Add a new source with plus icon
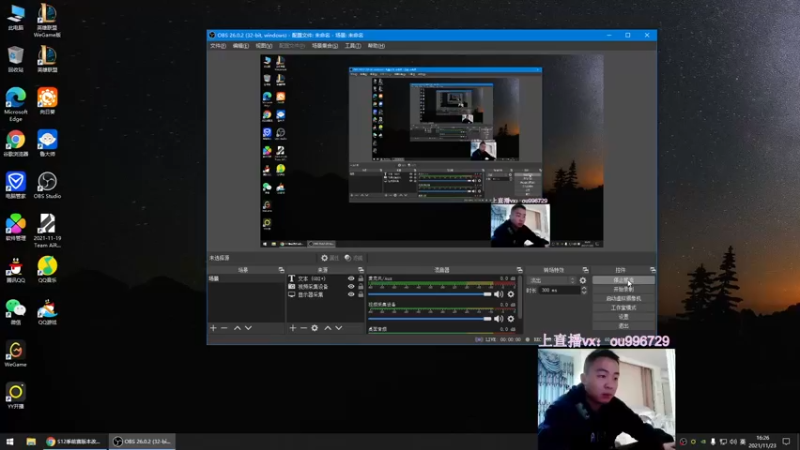 [x=293, y=328]
